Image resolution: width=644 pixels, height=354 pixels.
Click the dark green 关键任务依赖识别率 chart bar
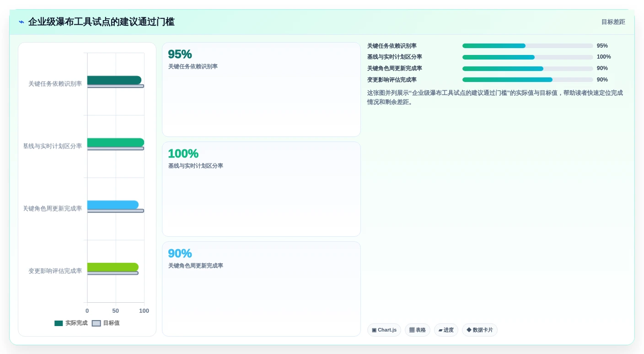(x=114, y=80)
